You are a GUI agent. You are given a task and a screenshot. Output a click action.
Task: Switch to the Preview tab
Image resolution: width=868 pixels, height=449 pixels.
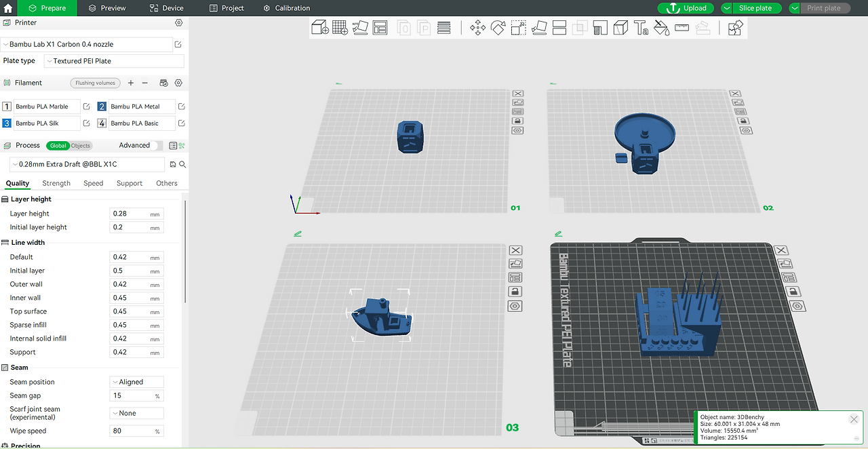pyautogui.click(x=107, y=8)
